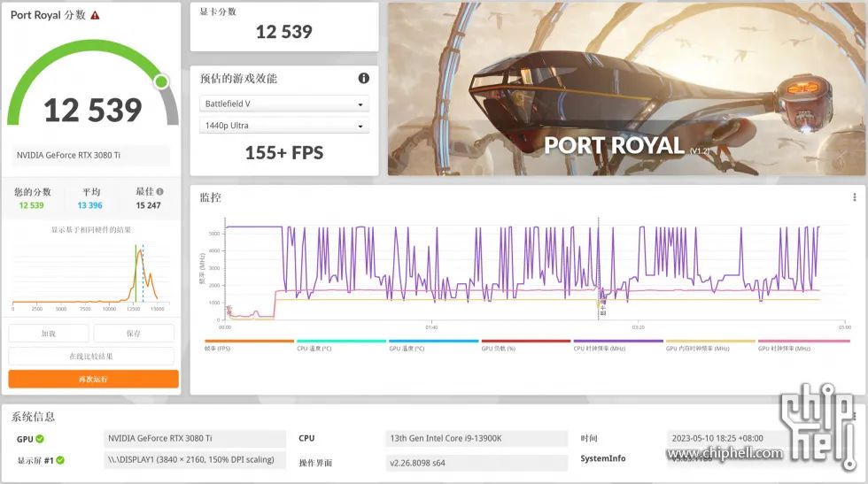Click the 13th Gen Intel Core i9-13900K field

point(477,438)
